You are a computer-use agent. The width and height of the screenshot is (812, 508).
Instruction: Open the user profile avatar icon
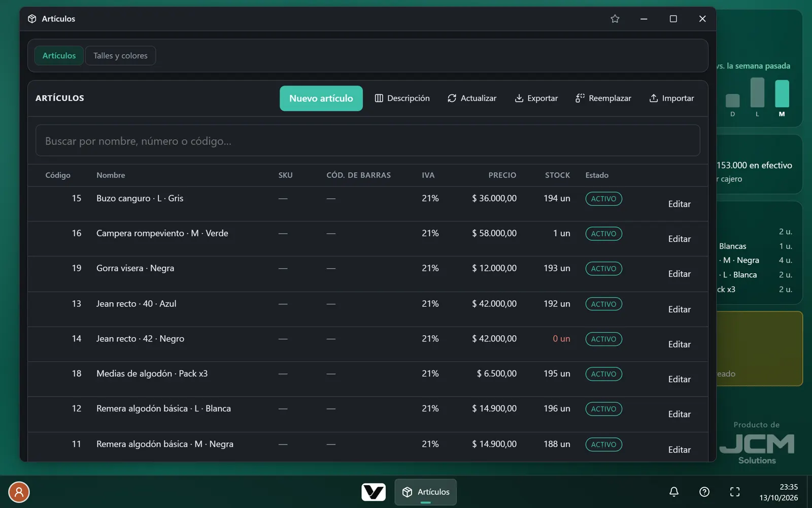[19, 492]
